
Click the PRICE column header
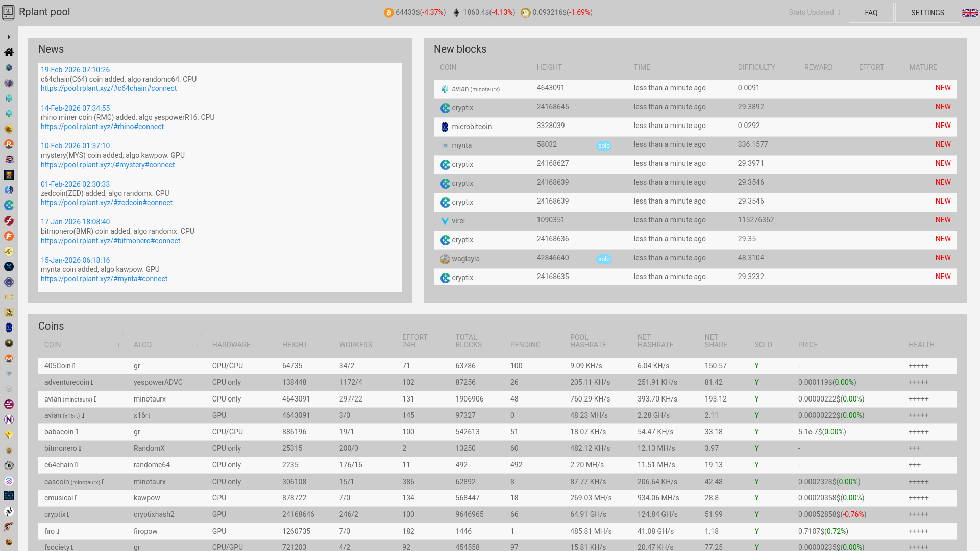(807, 345)
